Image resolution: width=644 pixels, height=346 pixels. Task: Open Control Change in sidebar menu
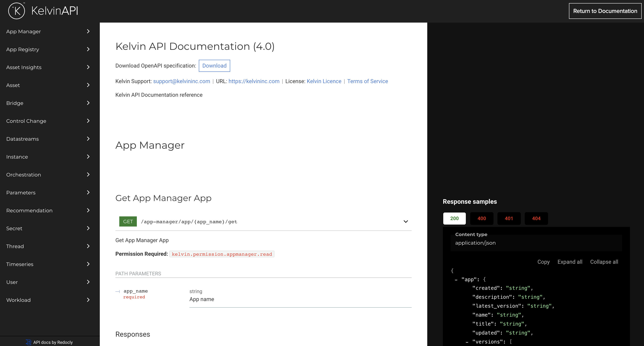(x=26, y=121)
